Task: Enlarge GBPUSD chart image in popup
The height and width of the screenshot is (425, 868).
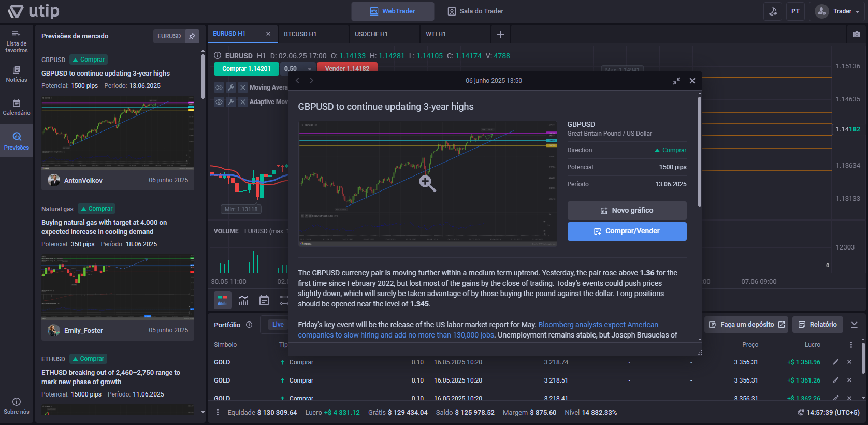Action: pos(427,183)
